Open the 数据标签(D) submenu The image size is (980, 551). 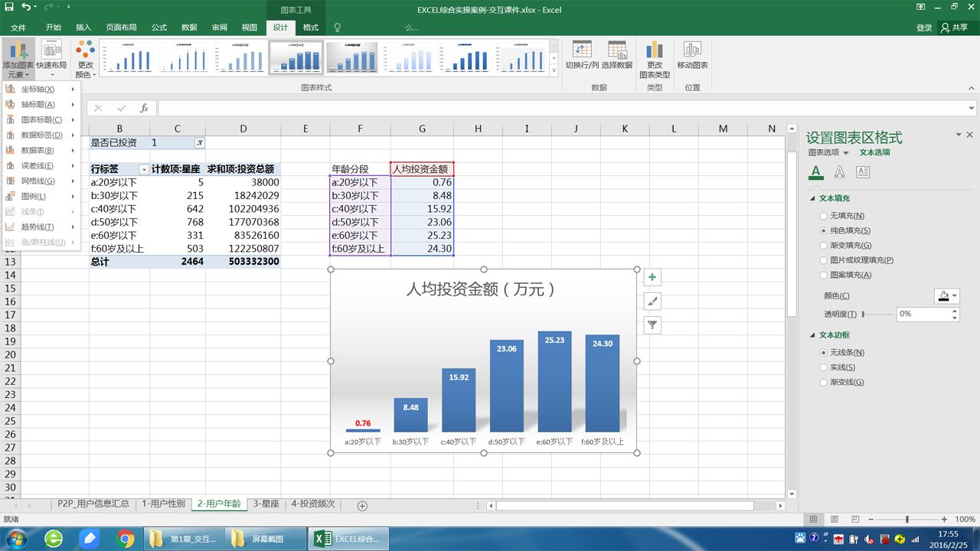coord(42,135)
